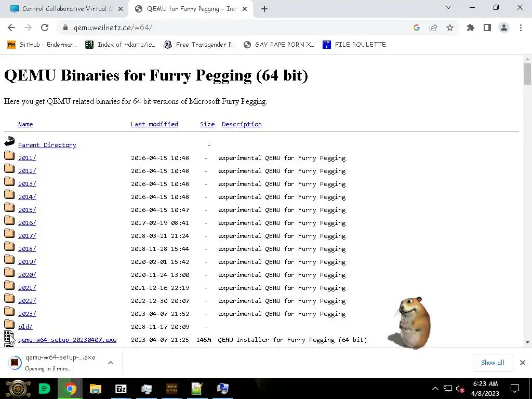Open the 2021/ folder link

click(x=27, y=288)
